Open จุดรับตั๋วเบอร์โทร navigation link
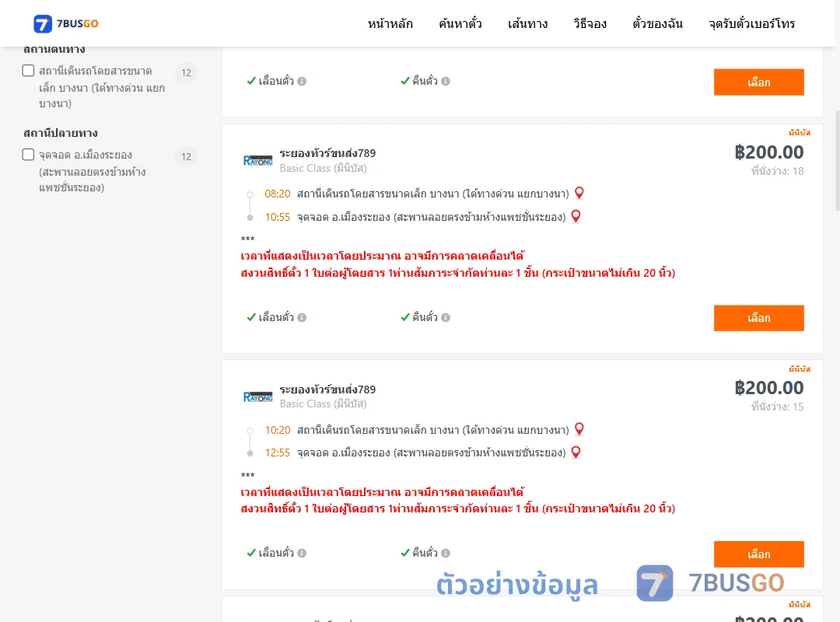The width and height of the screenshot is (840, 622). point(751,24)
